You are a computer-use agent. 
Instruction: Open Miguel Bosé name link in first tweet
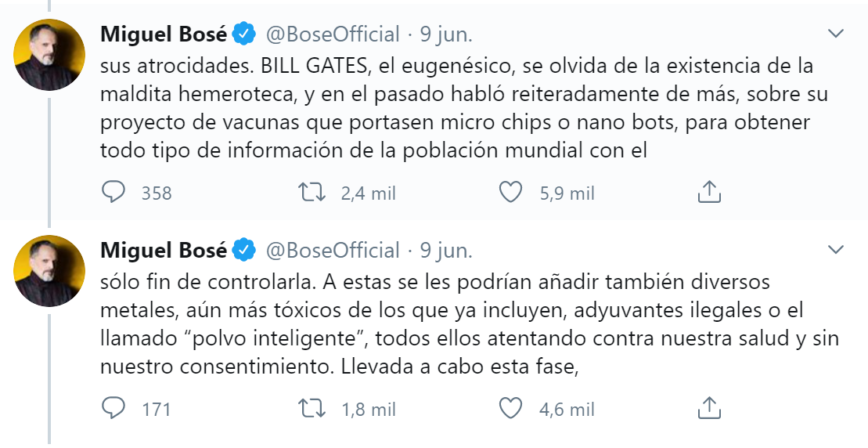[x=164, y=34]
